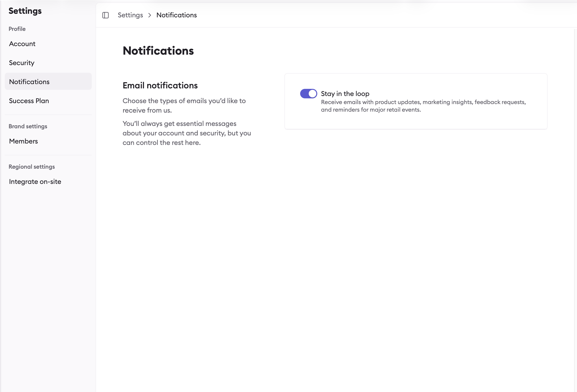This screenshot has width=577, height=392.
Task: Click the Stay in the loop label text
Action: point(345,94)
